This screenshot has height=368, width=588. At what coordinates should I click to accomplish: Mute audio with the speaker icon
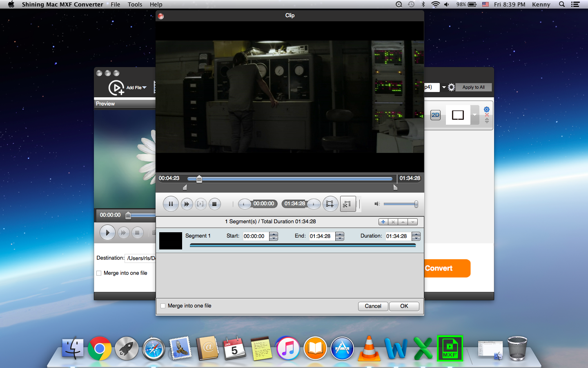click(x=377, y=204)
